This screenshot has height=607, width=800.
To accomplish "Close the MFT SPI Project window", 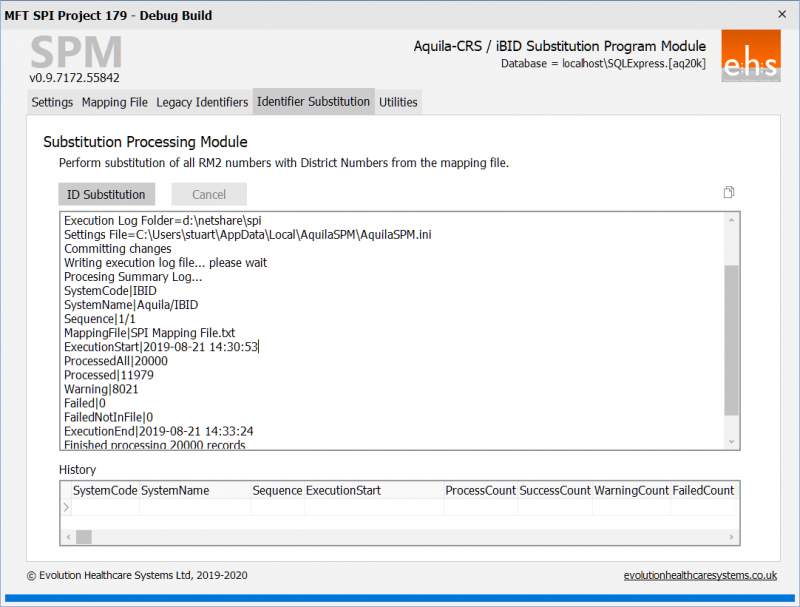I will (x=782, y=14).
